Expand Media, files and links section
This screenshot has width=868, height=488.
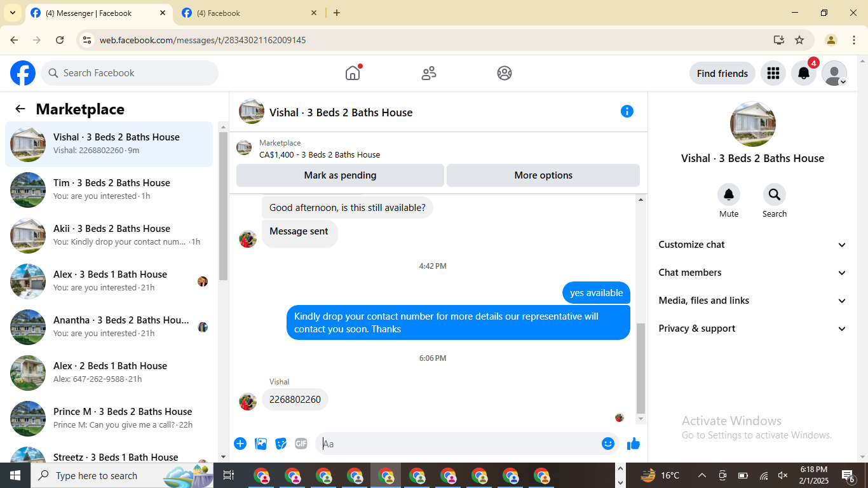click(752, 301)
